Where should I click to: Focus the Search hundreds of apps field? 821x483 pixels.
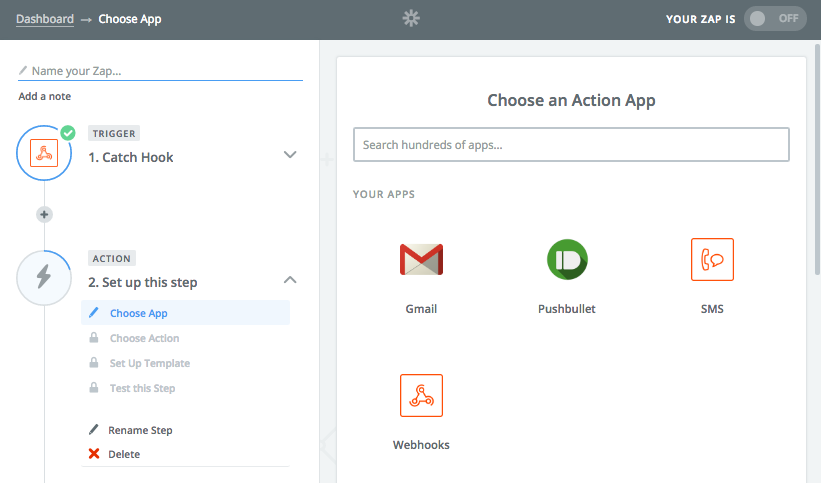[571, 145]
